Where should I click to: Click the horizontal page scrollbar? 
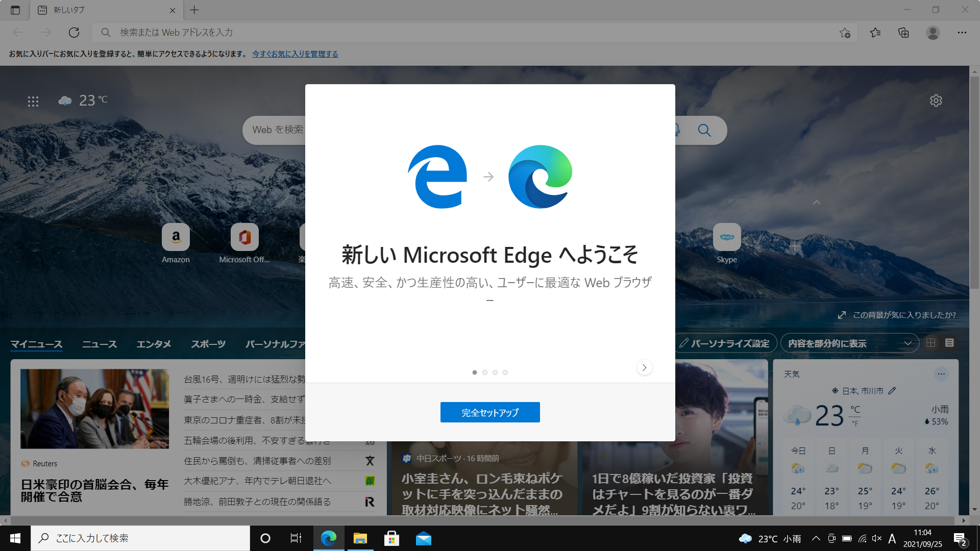pos(482,520)
